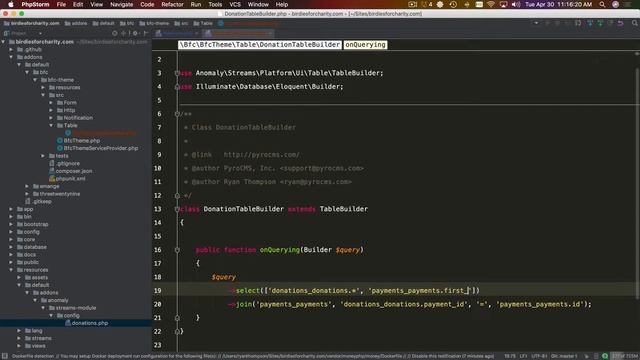Open the VCS menu
Viewport: 640px width, 360px height.
pyautogui.click(x=235, y=4)
